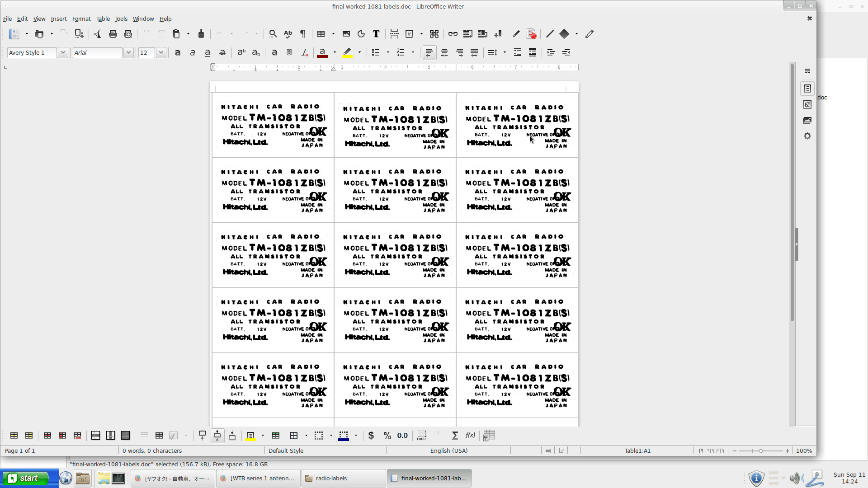The height and width of the screenshot is (488, 868).
Task: Apply the dark red font color
Action: (322, 53)
